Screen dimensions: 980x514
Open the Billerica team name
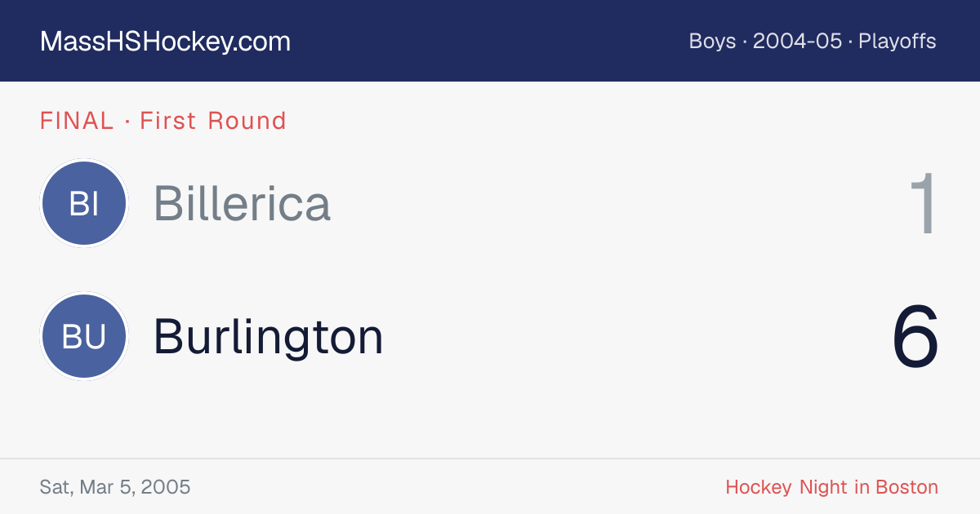pos(242,203)
